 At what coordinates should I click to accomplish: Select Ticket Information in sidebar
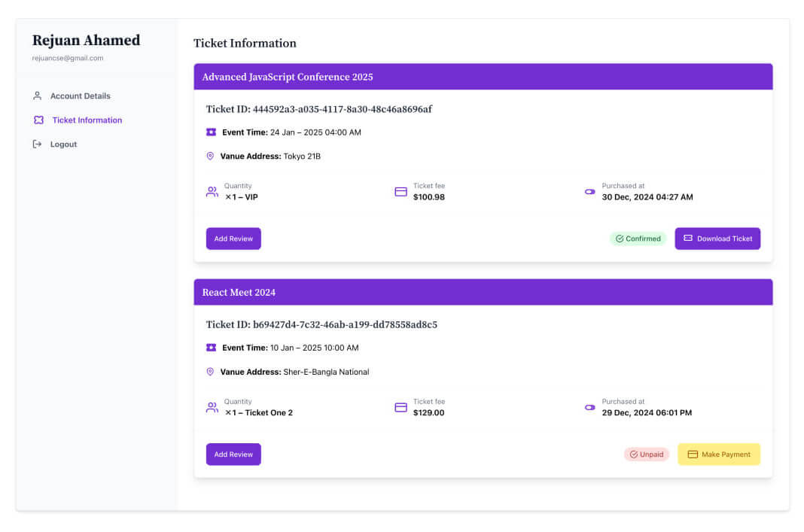87,120
